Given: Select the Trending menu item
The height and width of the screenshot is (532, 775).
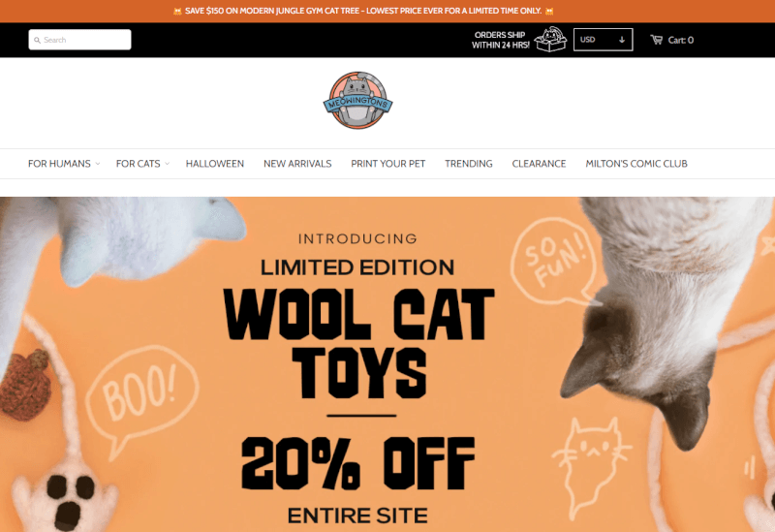Looking at the screenshot, I should (x=469, y=164).
